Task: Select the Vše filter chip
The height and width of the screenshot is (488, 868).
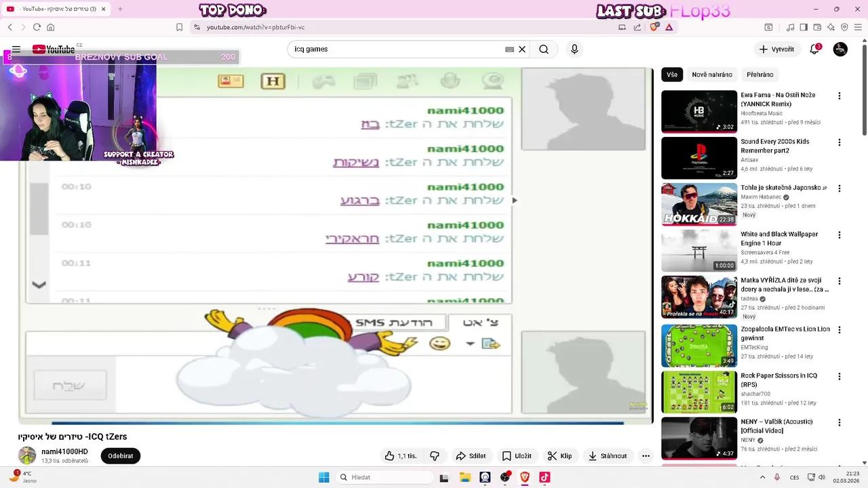Action: coord(672,75)
